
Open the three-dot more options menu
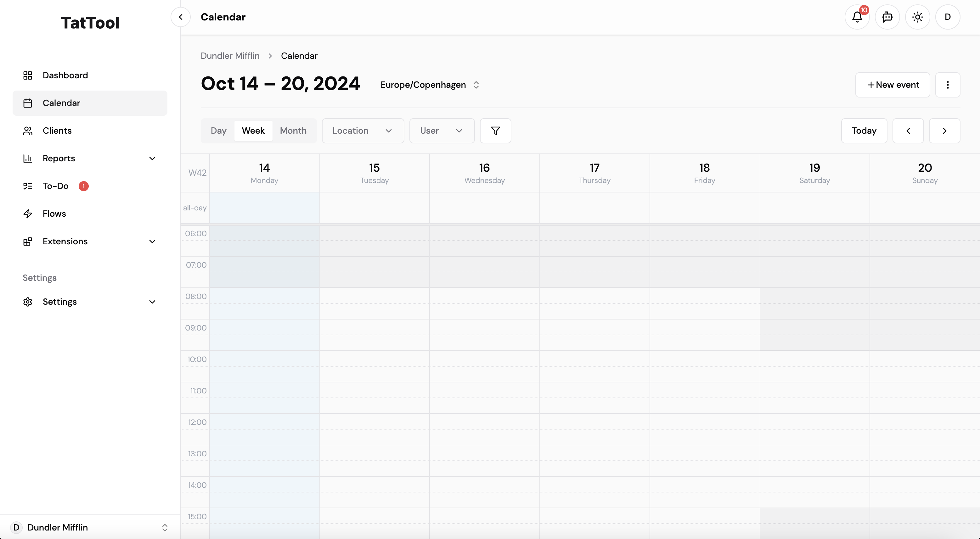click(948, 85)
